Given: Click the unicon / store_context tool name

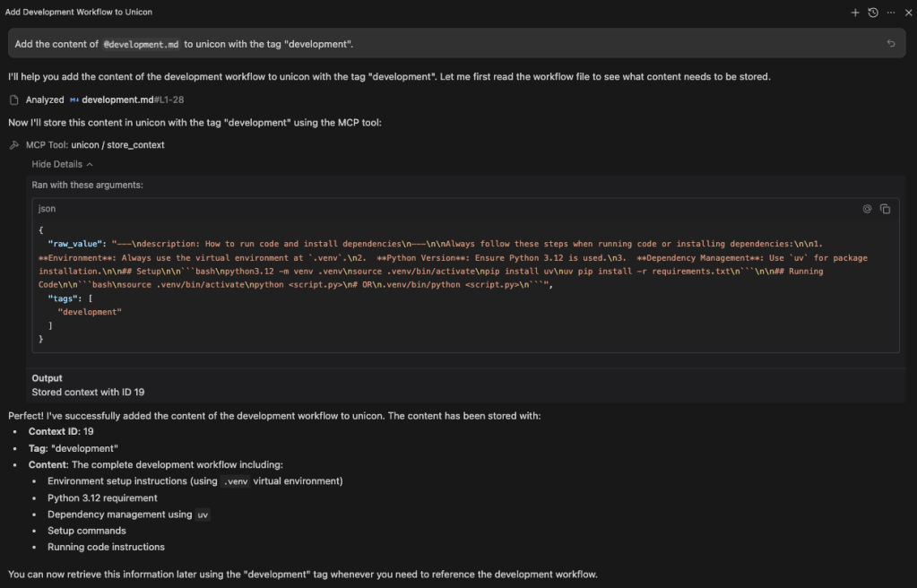Looking at the screenshot, I should pyautogui.click(x=117, y=144).
